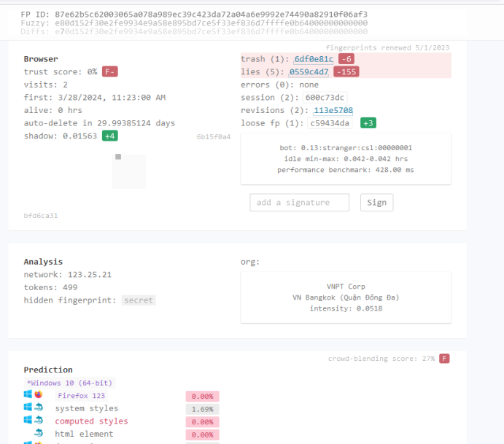
Task: Click the engine icon beside html element
Action: click(39, 433)
